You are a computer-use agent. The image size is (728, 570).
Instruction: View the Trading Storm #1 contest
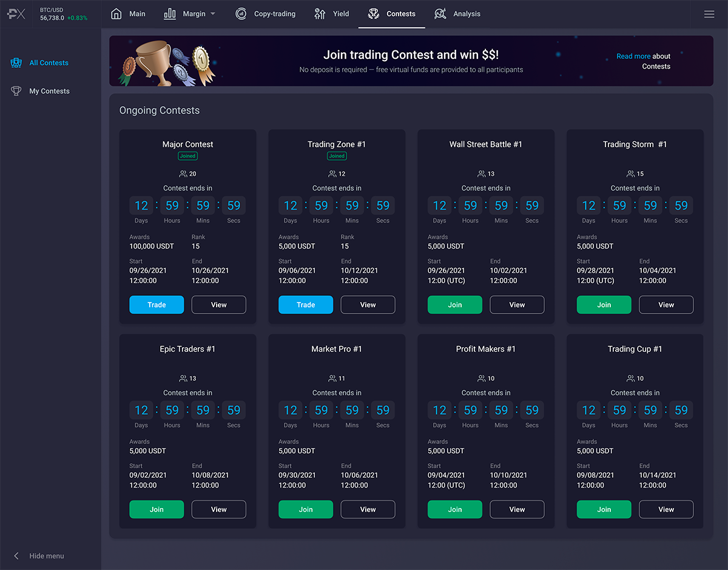(x=667, y=305)
